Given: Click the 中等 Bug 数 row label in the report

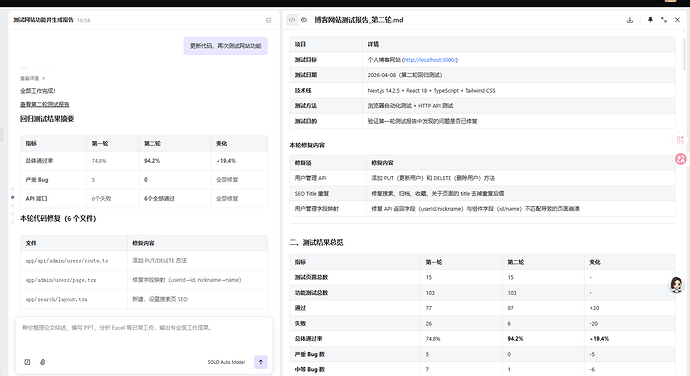Looking at the screenshot, I should click(x=309, y=369).
